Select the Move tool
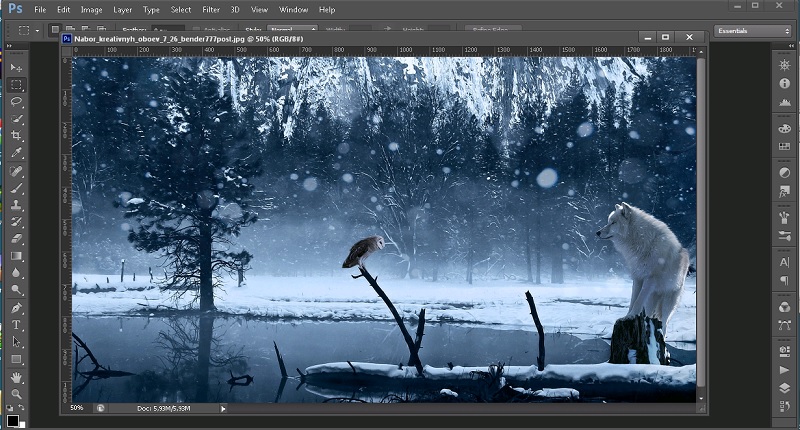This screenshot has height=430, width=800. (x=16, y=67)
